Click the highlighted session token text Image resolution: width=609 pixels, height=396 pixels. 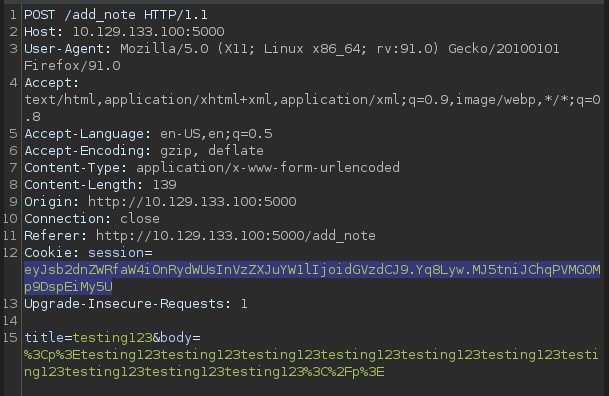[x=312, y=278]
